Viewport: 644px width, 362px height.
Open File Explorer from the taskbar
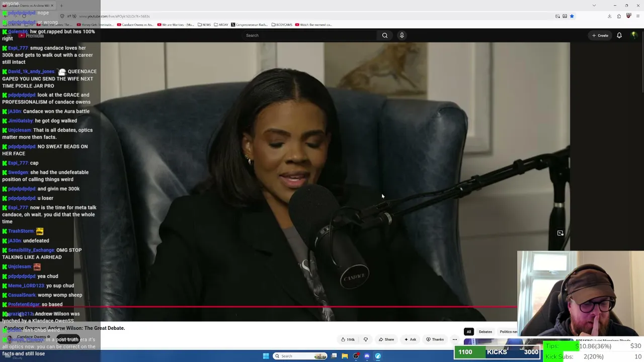345,356
